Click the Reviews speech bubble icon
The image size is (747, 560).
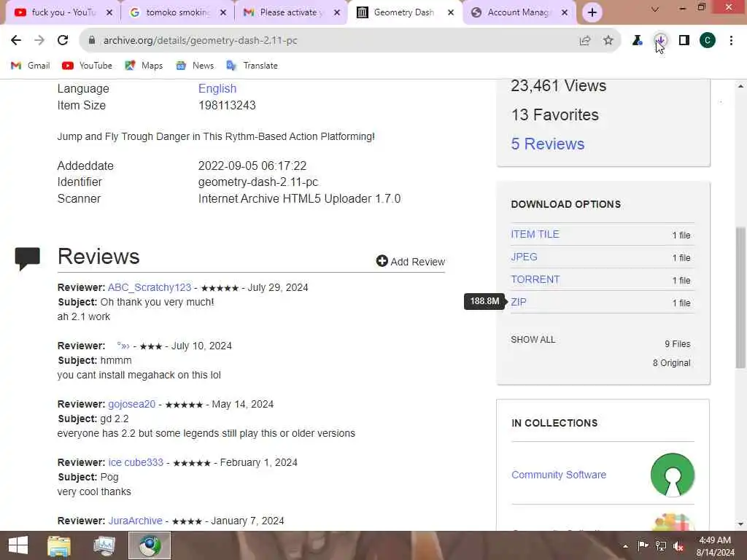27,259
